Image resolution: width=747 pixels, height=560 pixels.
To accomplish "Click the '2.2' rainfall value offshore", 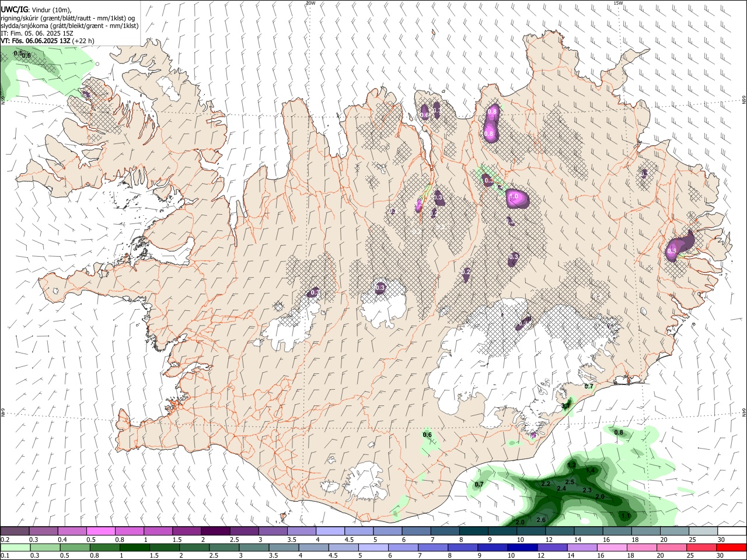I will point(546,484).
